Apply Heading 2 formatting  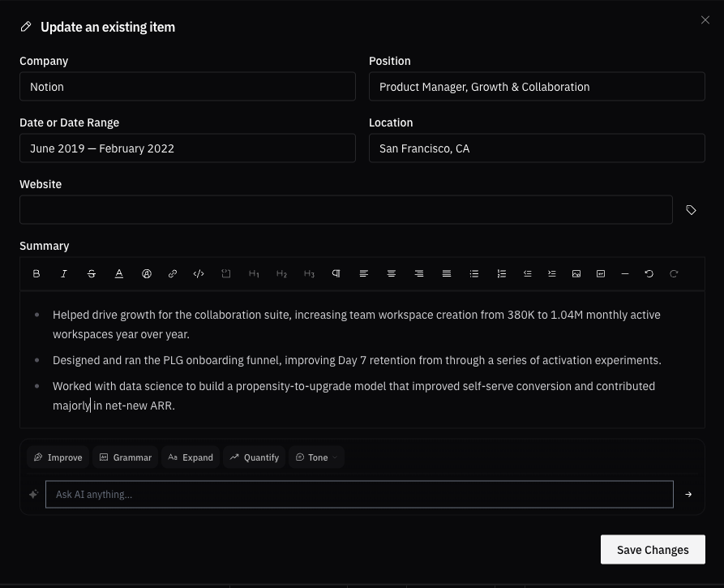click(x=281, y=273)
